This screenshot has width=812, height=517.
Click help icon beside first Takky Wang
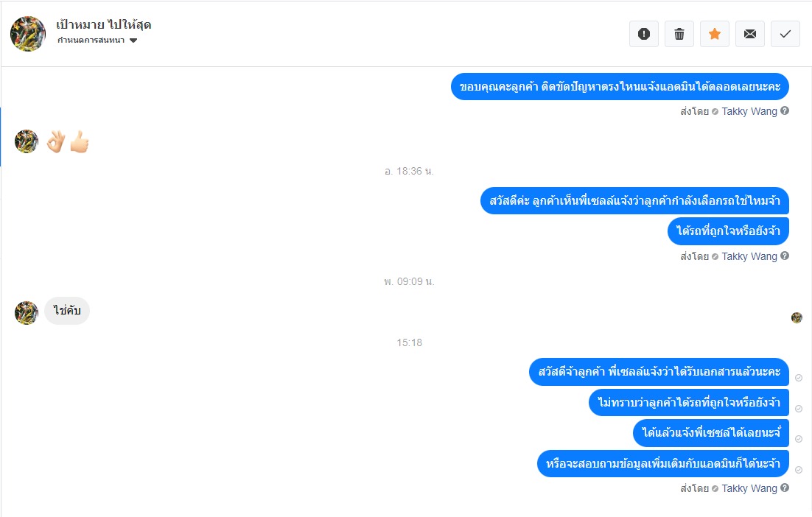(x=785, y=110)
